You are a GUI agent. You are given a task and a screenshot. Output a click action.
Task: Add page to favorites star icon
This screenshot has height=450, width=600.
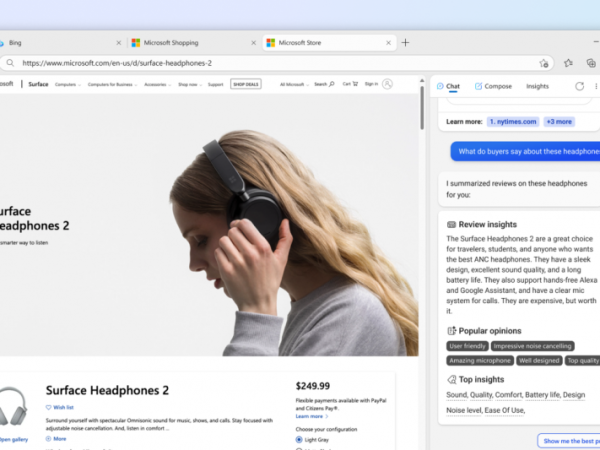[544, 64]
